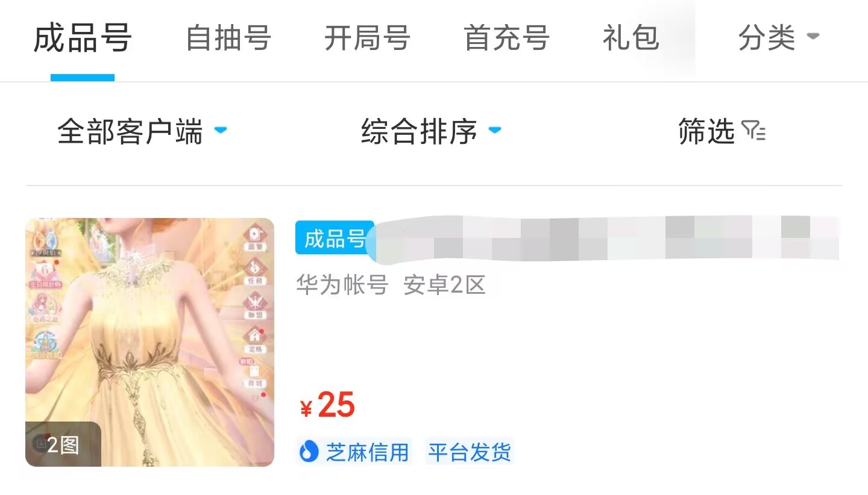The image size is (868, 495).
Task: Expand the 分类 category dropdown
Action: (x=778, y=38)
